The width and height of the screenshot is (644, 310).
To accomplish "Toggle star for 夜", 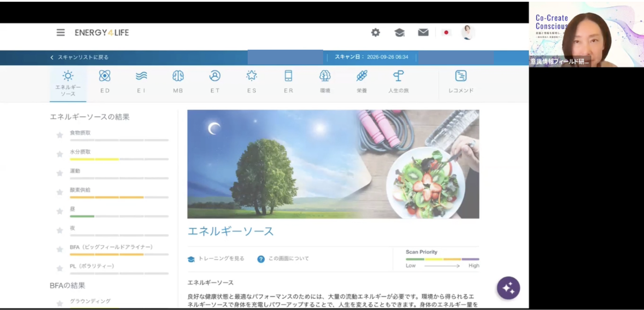I will point(60,230).
